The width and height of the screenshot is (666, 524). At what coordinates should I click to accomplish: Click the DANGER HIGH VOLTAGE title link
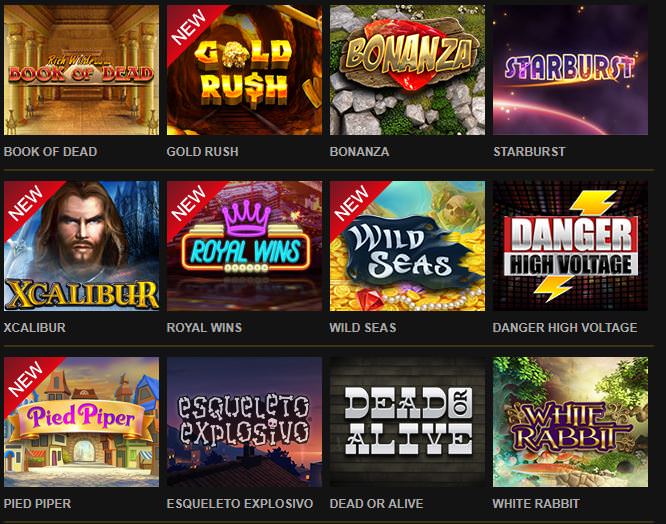[564, 327]
